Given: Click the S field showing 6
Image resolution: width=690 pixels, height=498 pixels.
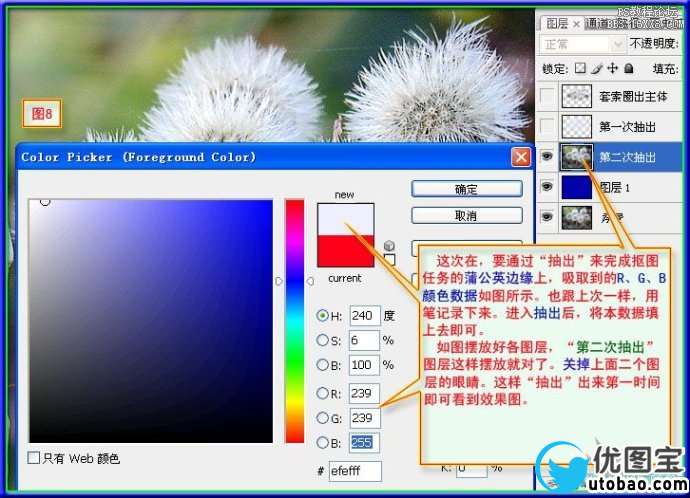Looking at the screenshot, I should pyautogui.click(x=365, y=340).
